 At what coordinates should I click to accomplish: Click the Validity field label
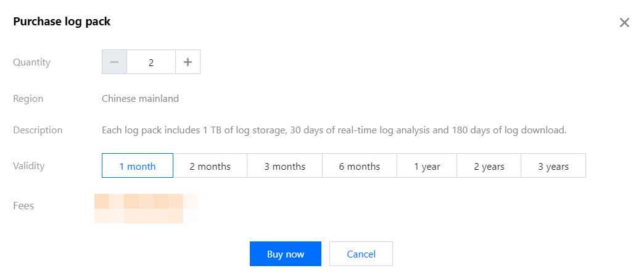click(x=29, y=166)
